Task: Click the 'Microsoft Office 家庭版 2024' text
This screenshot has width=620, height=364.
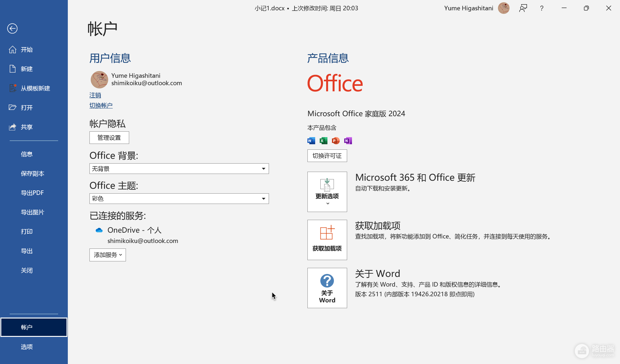Action: coord(356,114)
